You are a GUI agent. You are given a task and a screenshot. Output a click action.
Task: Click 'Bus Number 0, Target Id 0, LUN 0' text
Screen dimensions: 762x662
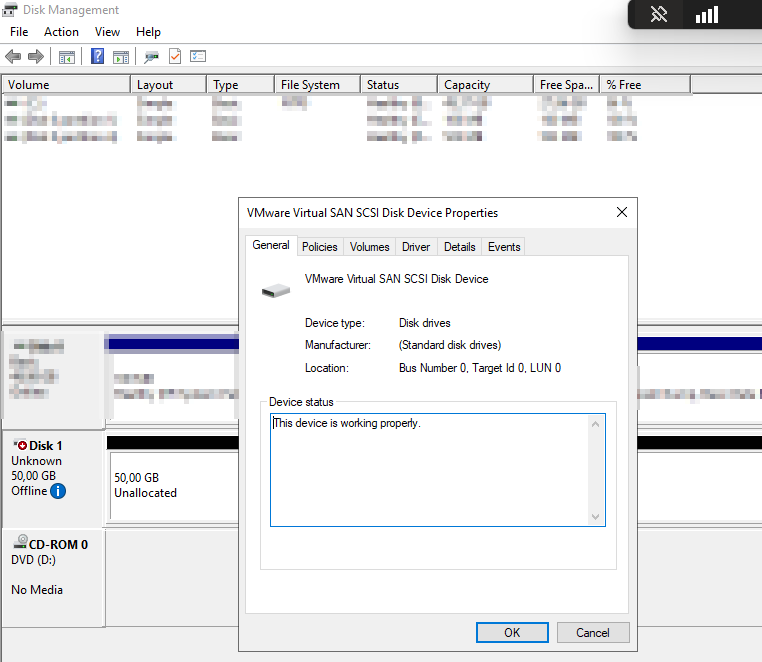(480, 368)
